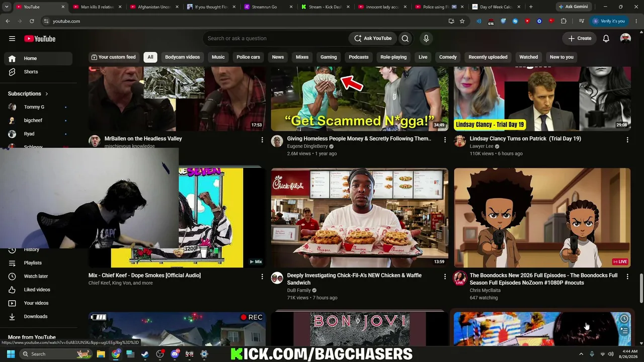This screenshot has width=644, height=362.
Task: Open DuB Family channel avatar
Action: 277,278
